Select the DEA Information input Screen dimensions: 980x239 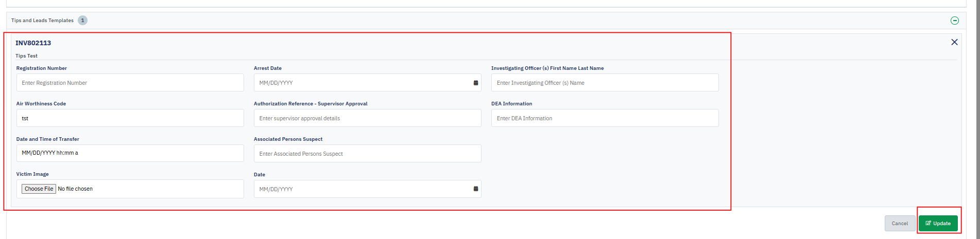605,118
